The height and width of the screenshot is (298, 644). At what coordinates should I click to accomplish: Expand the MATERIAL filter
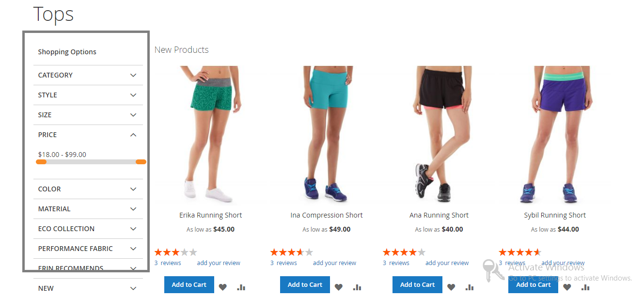click(88, 209)
